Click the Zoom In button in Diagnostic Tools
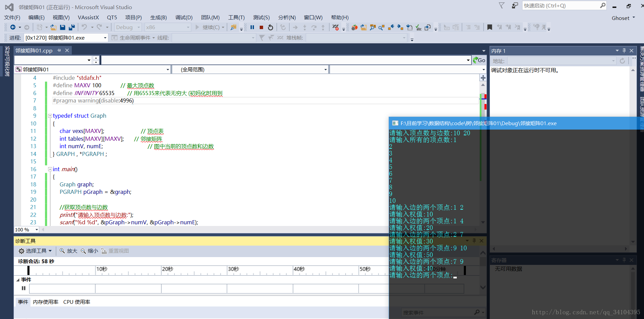This screenshot has height=319, width=644. 68,251
